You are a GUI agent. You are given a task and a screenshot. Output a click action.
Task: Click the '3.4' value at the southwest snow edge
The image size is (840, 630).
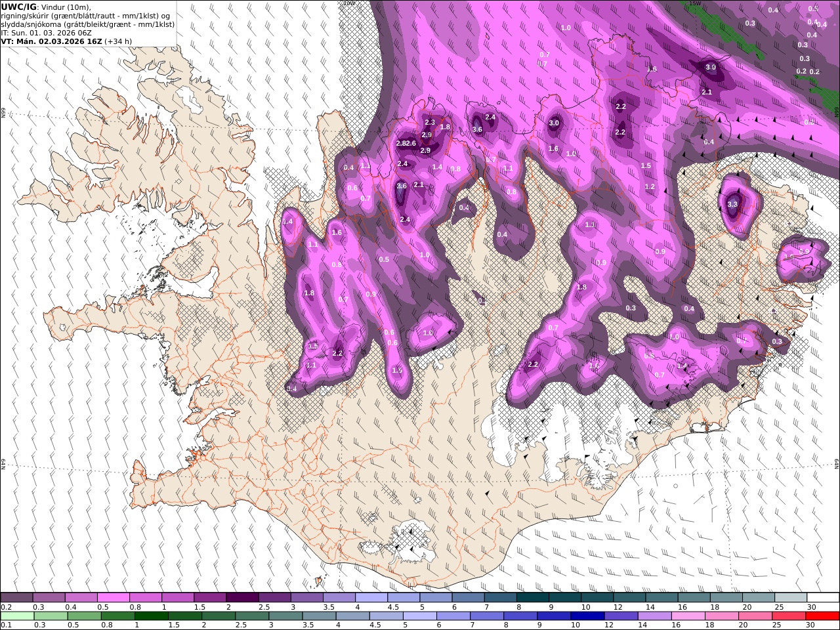(x=292, y=389)
